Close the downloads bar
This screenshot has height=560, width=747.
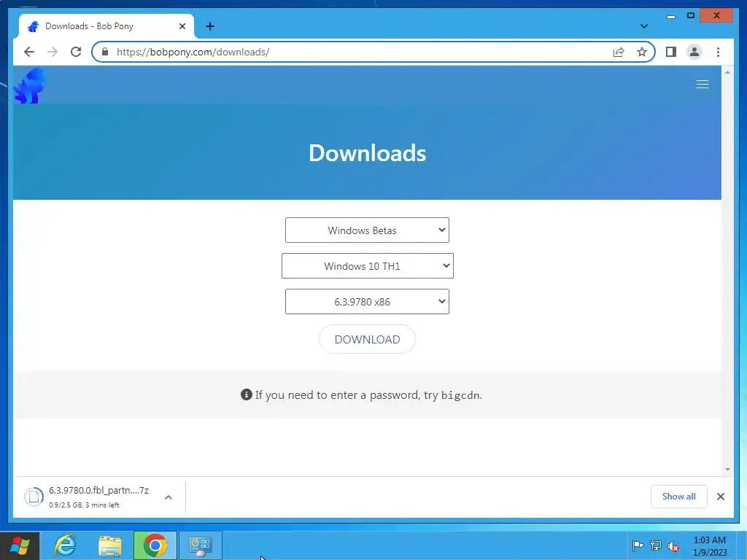[720, 497]
